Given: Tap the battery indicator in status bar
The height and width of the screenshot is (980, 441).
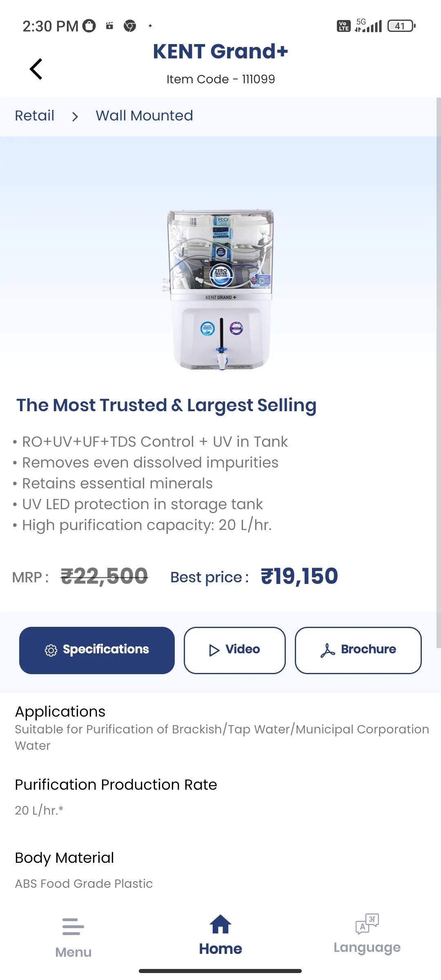Looking at the screenshot, I should pos(401,26).
